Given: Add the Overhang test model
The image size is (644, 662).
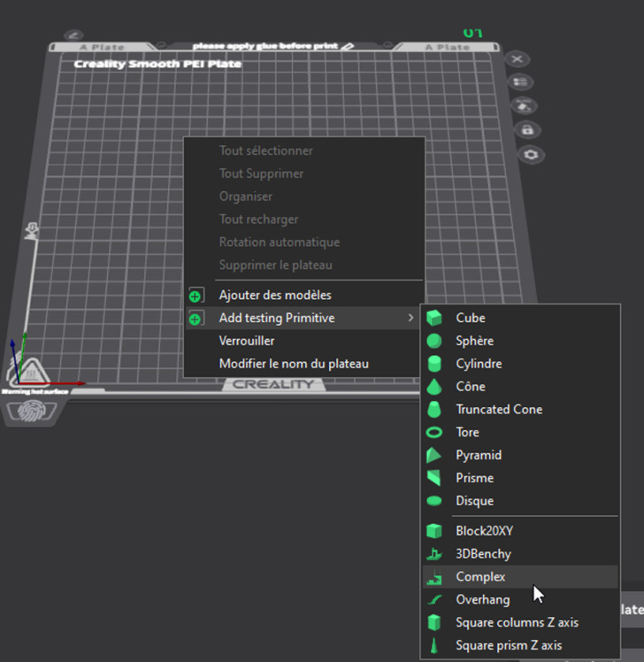Looking at the screenshot, I should [x=520, y=599].
